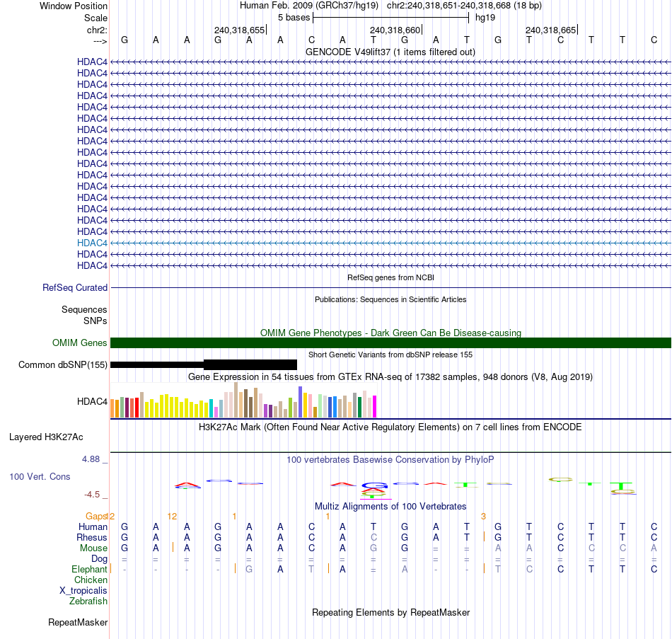Click the orange gap count 12

(172, 516)
